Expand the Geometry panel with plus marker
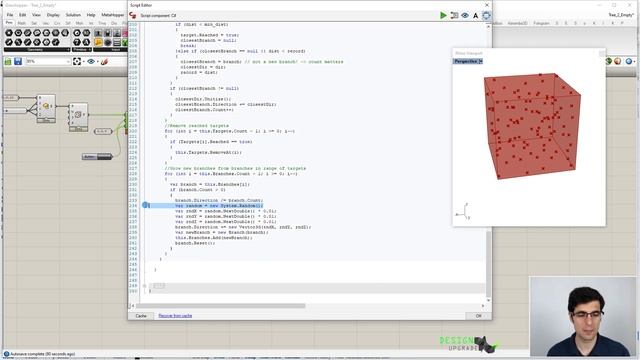The width and height of the screenshot is (640, 360). pos(68,49)
